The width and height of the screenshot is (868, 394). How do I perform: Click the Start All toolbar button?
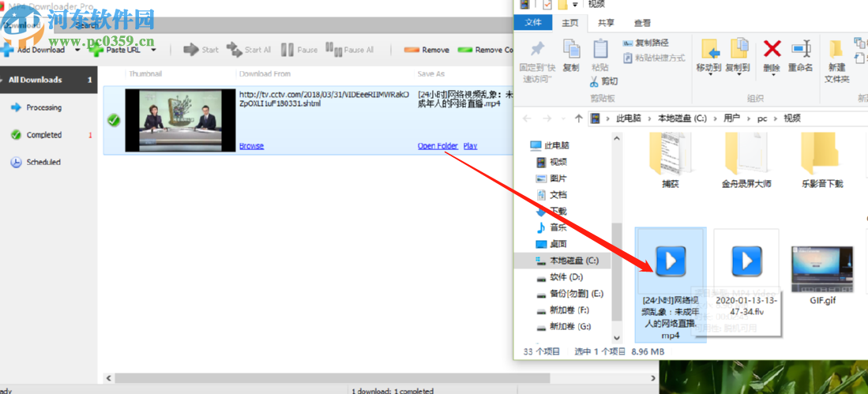(249, 50)
